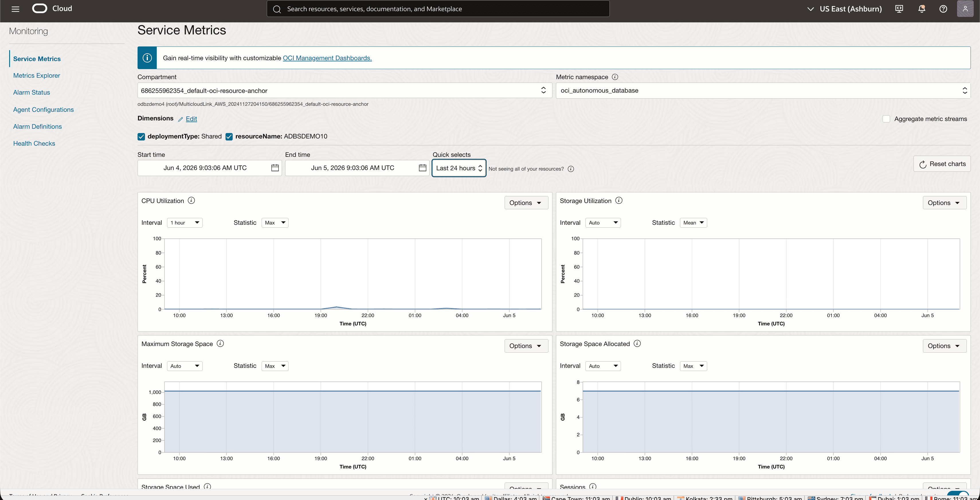980x500 pixels.
Task: Click the Oracle Cloud logo
Action: pos(52,8)
